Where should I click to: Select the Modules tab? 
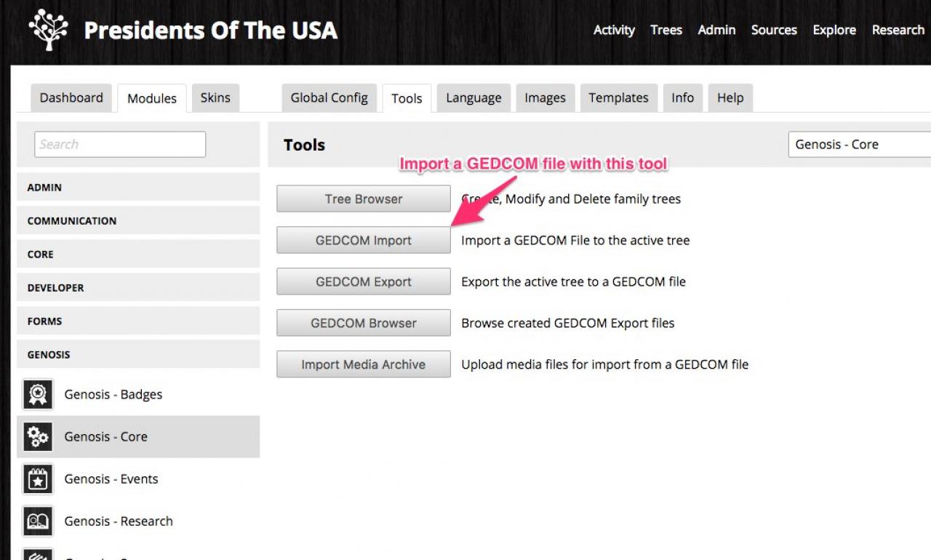[152, 98]
